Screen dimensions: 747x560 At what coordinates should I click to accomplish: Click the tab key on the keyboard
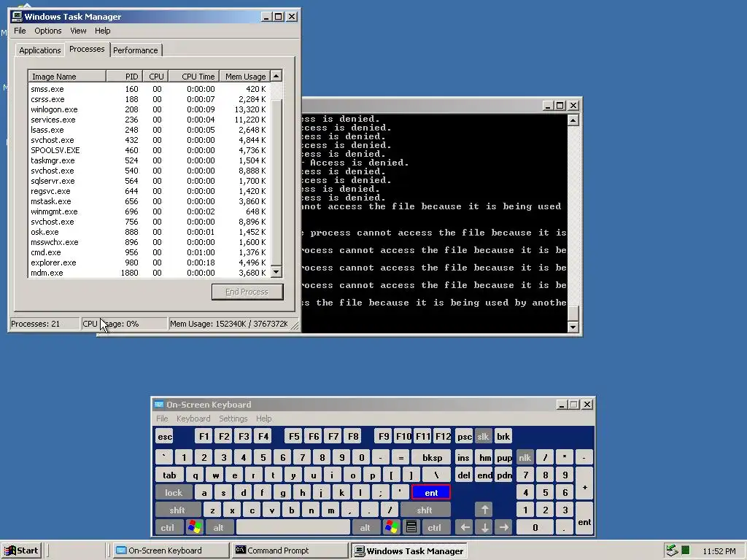pos(169,475)
